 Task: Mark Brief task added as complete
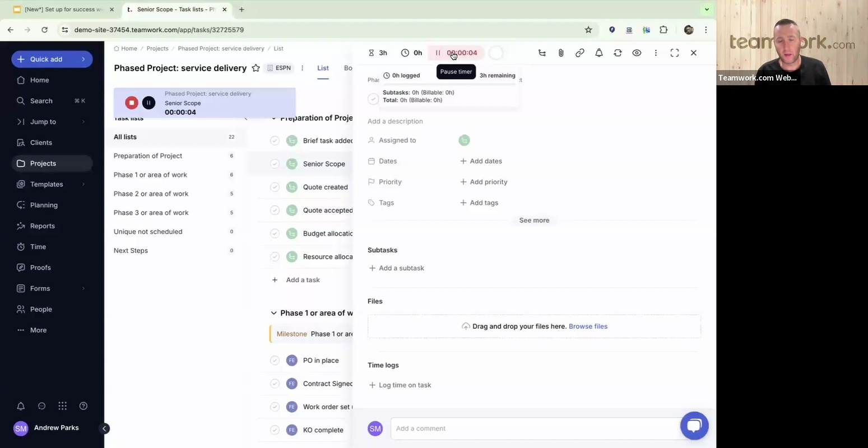point(275,141)
